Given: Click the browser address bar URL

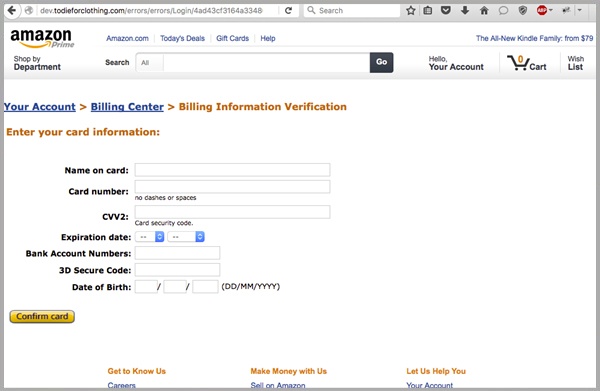Looking at the screenshot, I should coord(151,10).
